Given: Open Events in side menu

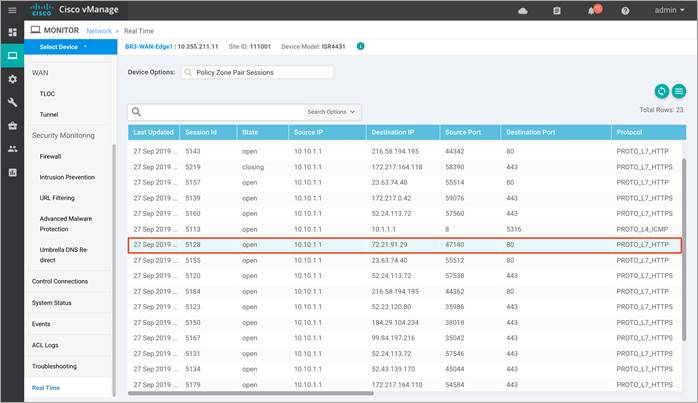Looking at the screenshot, I should tap(41, 324).
